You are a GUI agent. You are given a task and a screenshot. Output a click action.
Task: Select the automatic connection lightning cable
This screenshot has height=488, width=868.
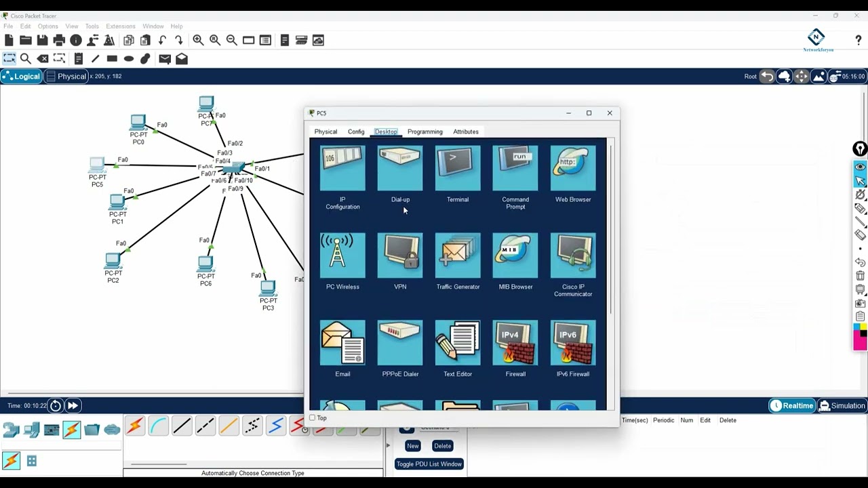click(x=134, y=426)
